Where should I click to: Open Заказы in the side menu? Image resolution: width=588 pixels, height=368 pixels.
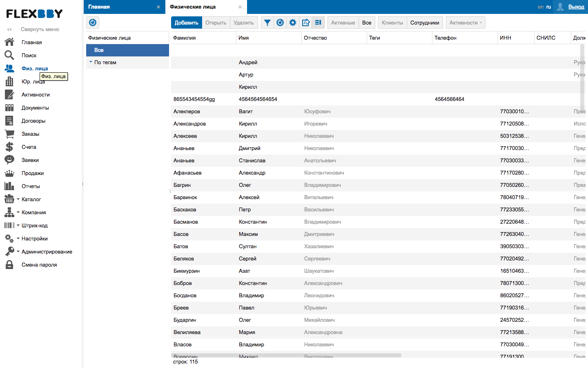30,134
